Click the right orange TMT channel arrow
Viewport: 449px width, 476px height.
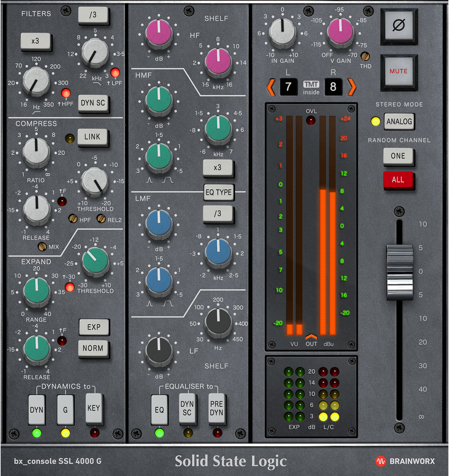point(351,87)
